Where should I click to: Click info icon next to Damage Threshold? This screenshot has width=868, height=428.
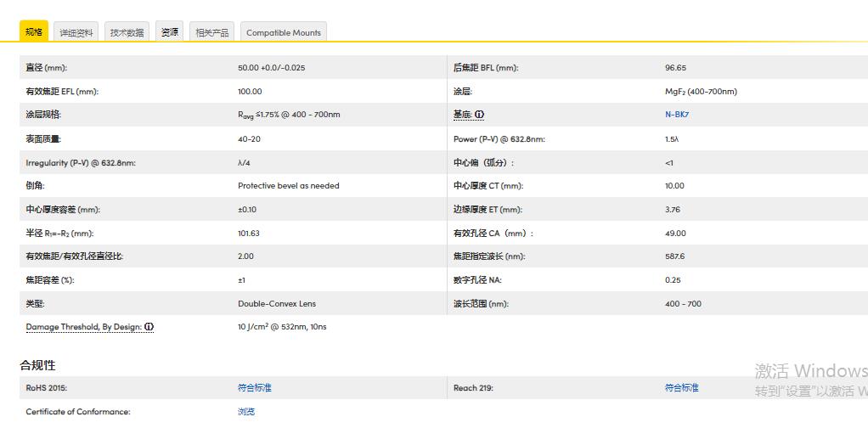click(x=149, y=327)
